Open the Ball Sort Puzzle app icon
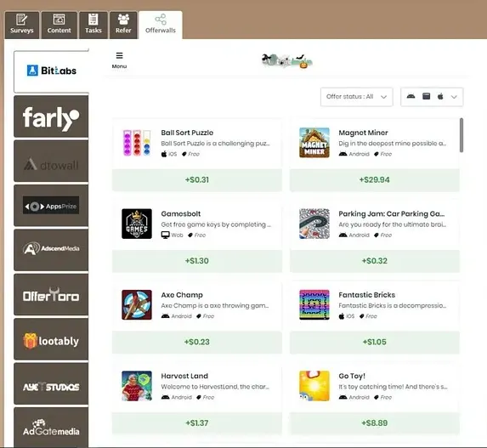This screenshot has width=487, height=448. pyautogui.click(x=137, y=143)
